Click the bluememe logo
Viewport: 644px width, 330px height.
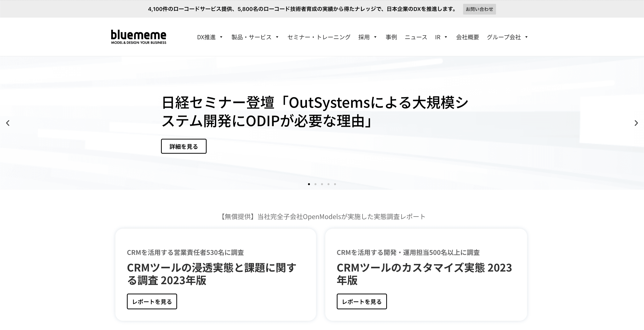[139, 37]
